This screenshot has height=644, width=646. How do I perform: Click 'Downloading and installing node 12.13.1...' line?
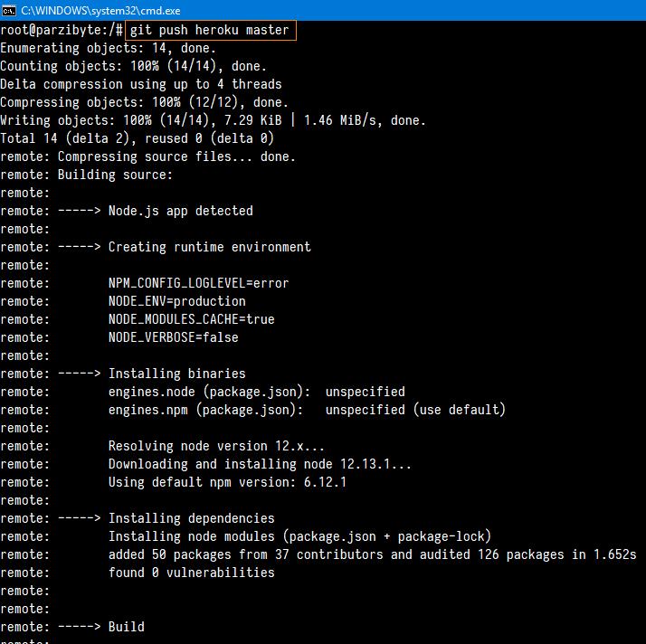coord(260,465)
